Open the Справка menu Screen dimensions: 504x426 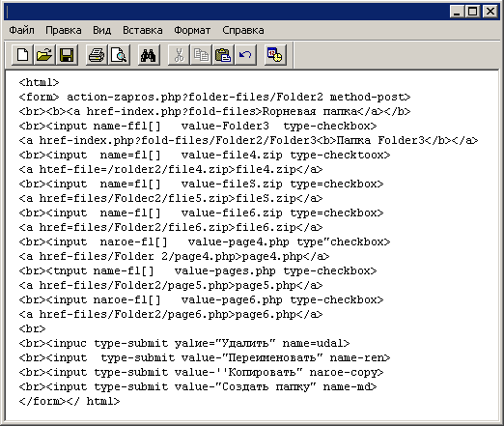(243, 30)
